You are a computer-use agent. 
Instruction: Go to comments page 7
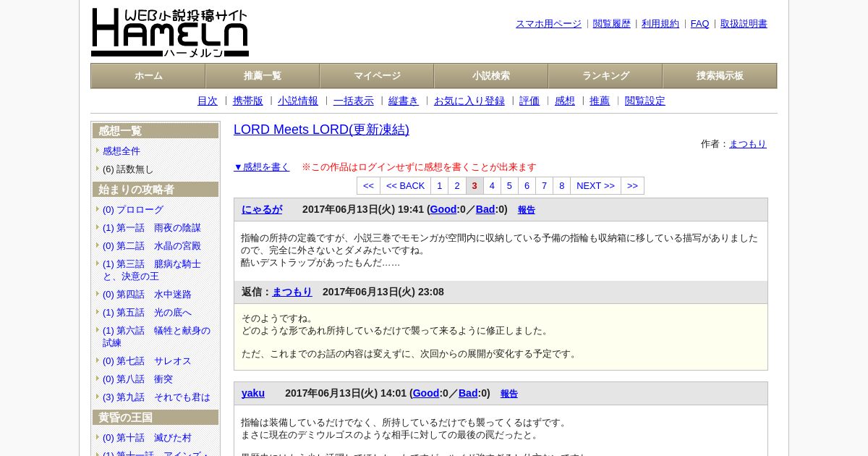(544, 186)
